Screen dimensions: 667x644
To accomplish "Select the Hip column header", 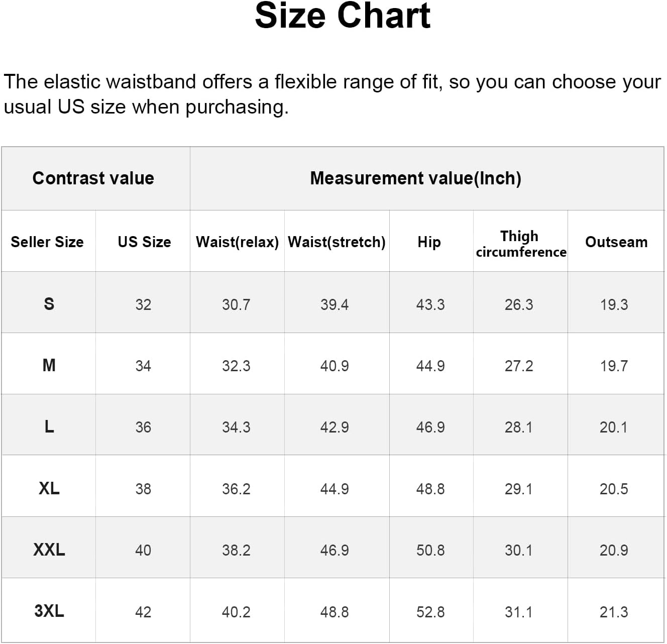I will point(429,242).
